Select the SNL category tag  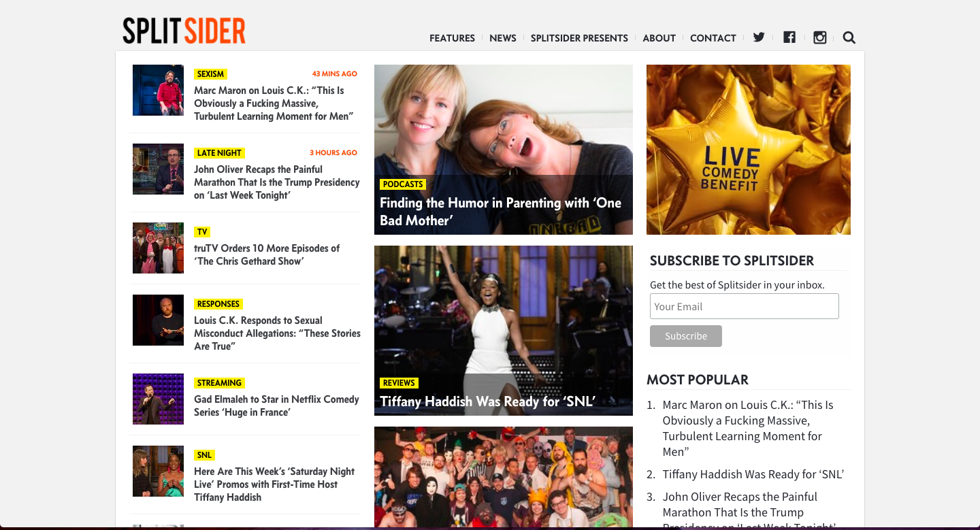tap(204, 455)
